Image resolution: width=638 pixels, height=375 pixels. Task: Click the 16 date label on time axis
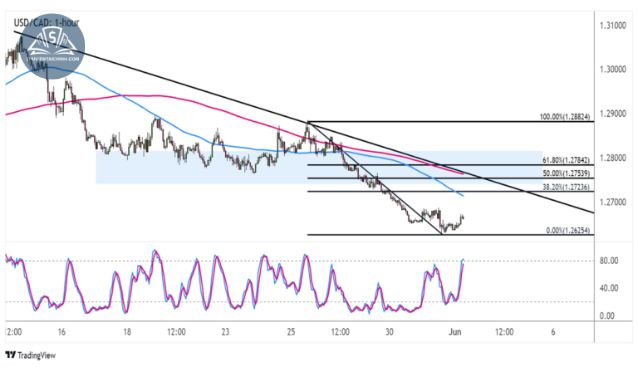click(61, 332)
